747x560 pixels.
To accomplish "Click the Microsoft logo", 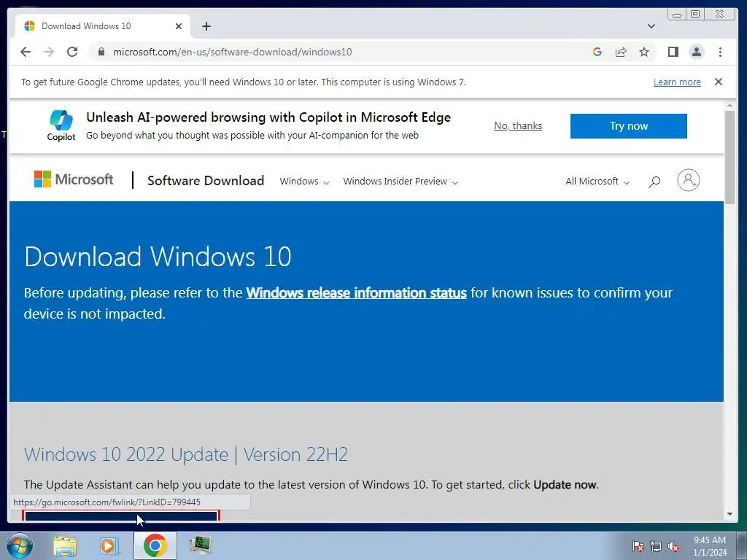I will tap(74, 179).
